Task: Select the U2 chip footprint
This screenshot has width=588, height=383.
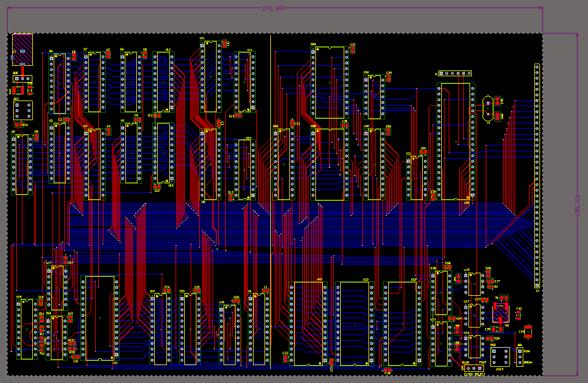Action: 59,153
